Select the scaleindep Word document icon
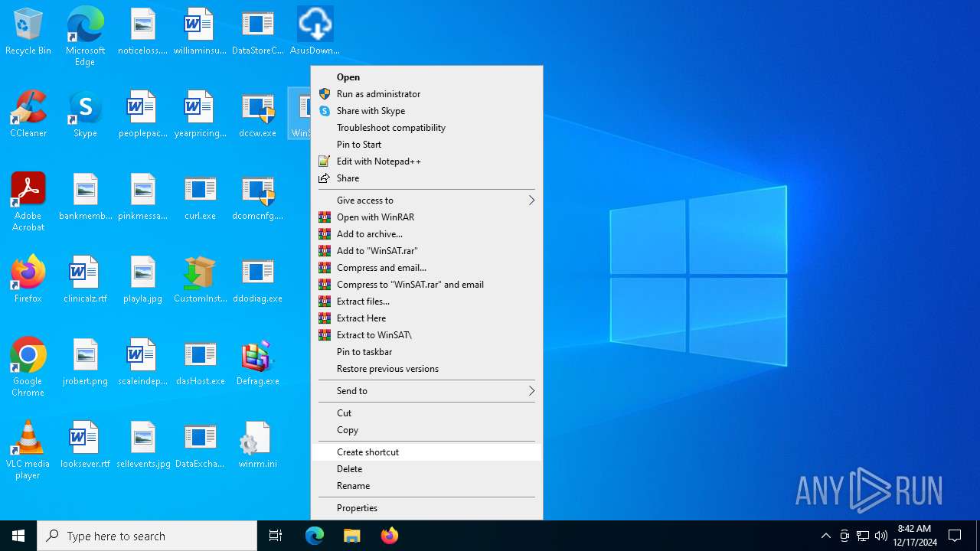This screenshot has width=980, height=551. pyautogui.click(x=142, y=363)
